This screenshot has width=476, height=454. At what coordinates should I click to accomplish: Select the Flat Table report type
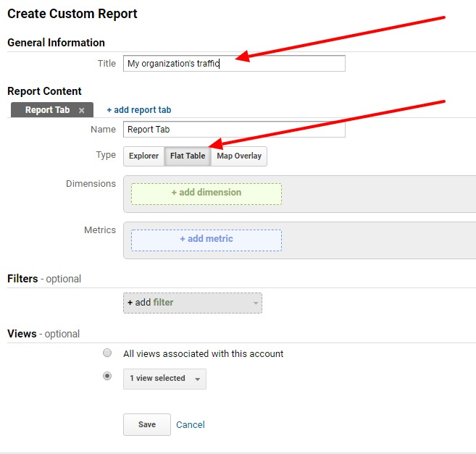[x=188, y=156]
